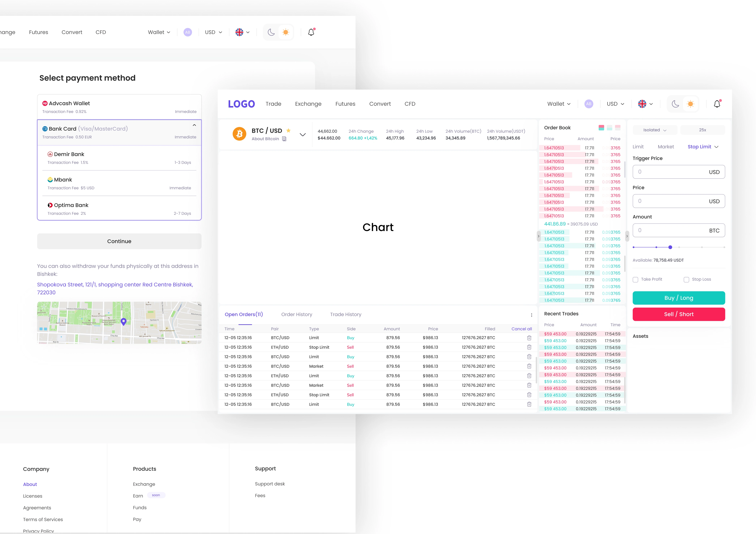Image resolution: width=756 pixels, height=534 pixels.
Task: Check the Take Profit checkbox
Action: (x=635, y=279)
